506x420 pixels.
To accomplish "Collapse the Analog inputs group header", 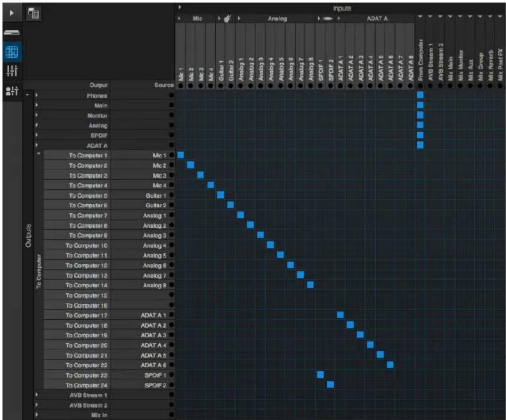I will coord(239,19).
